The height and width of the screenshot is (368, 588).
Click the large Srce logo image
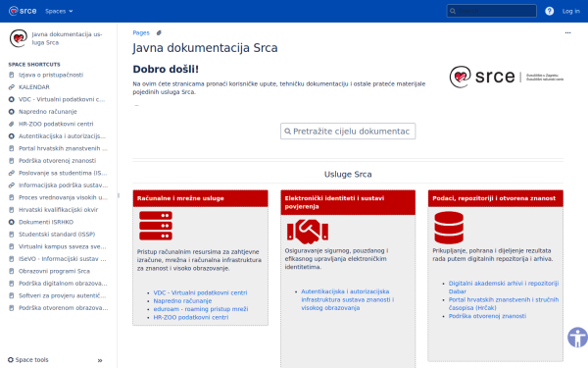coord(507,77)
